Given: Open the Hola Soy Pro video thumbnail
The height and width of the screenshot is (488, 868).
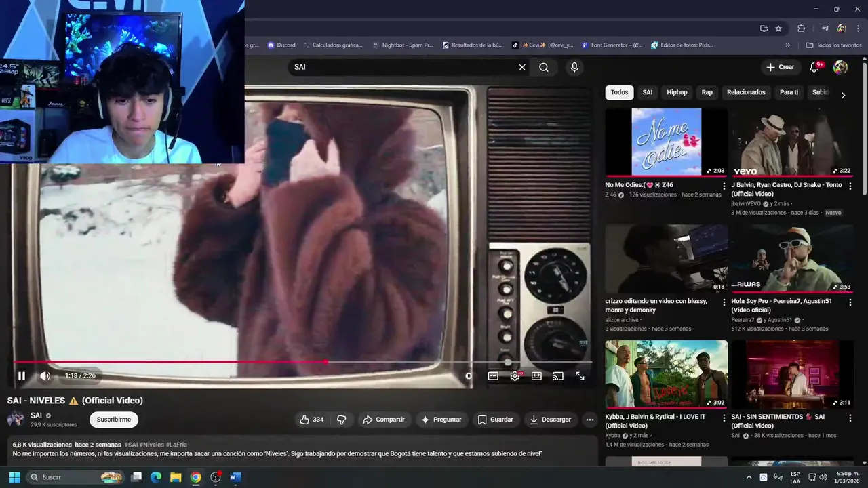Looking at the screenshot, I should click(x=792, y=258).
